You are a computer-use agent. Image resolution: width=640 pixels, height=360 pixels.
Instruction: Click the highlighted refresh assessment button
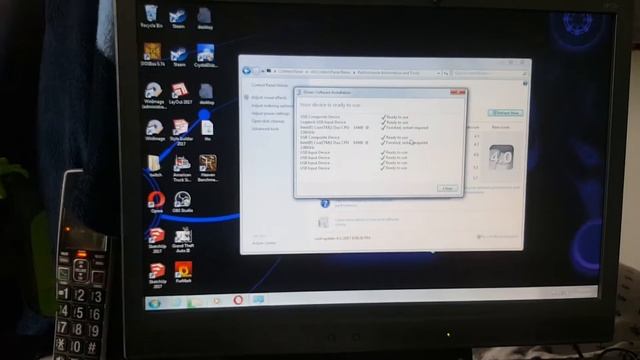505,113
